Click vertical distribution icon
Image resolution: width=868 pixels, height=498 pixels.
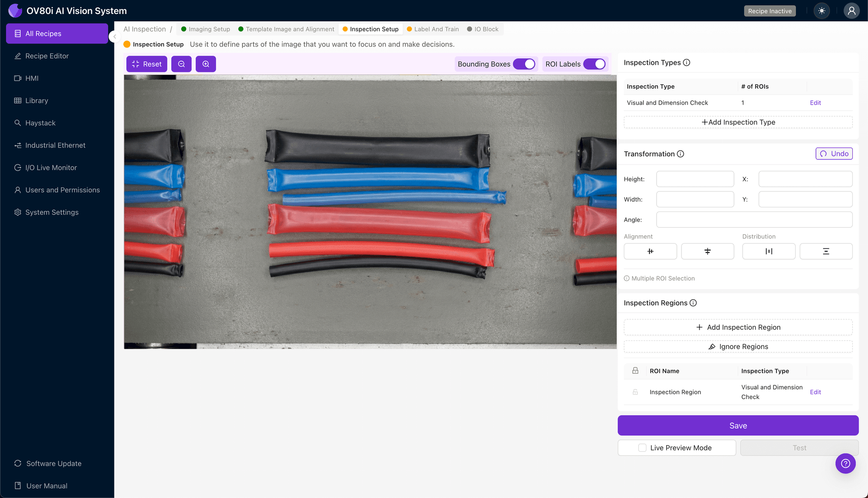826,251
